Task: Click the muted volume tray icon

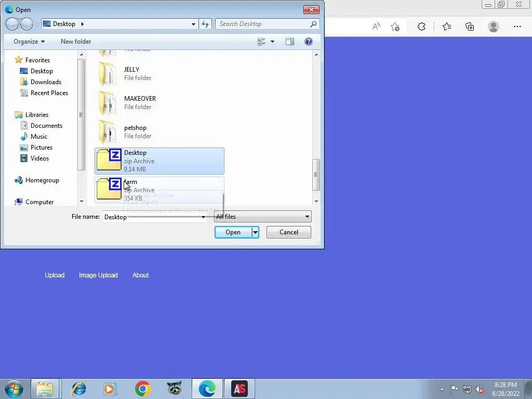Action: pyautogui.click(x=480, y=389)
